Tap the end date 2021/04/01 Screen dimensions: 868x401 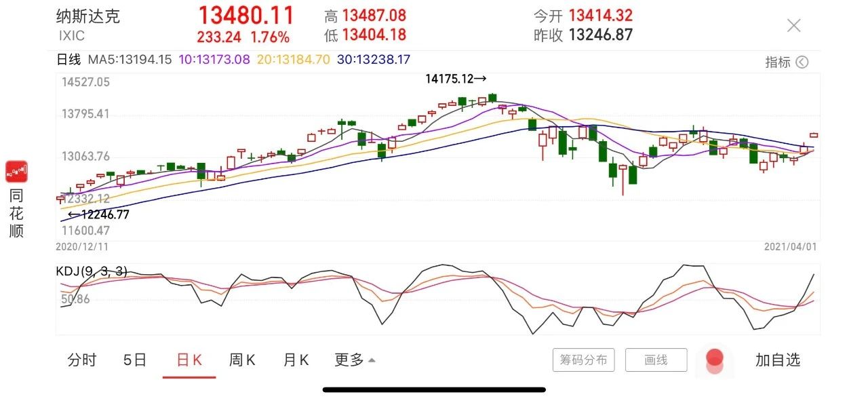790,248
